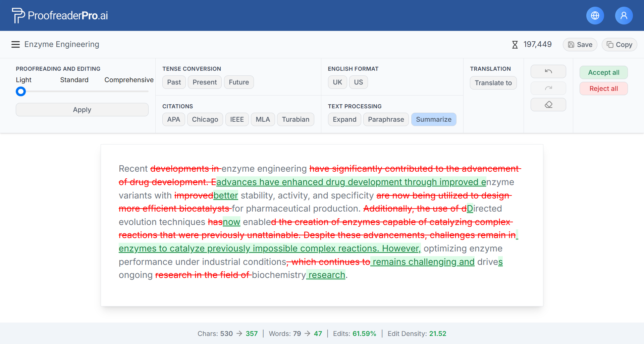Open the hamburger sidebar menu
Screen dimensions: 644x344
(15, 45)
